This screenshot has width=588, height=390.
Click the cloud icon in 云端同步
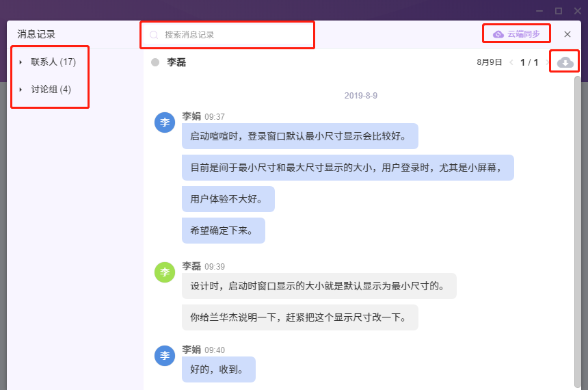point(498,34)
